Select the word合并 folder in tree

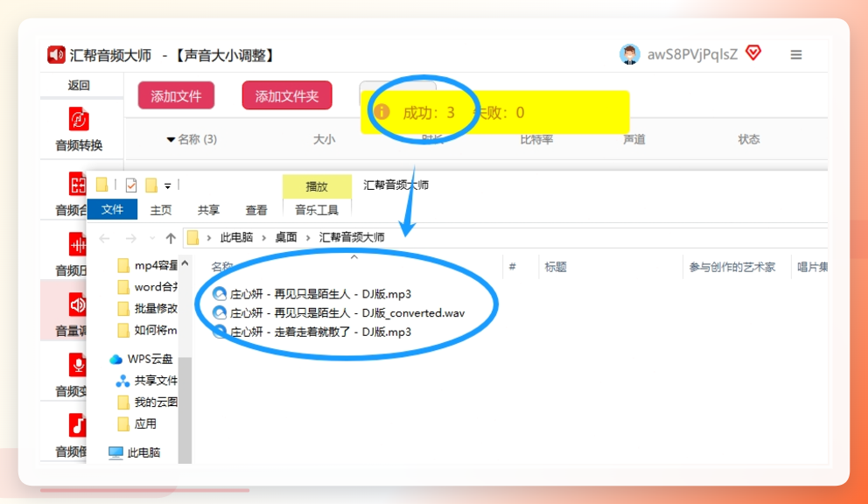pyautogui.click(x=147, y=287)
